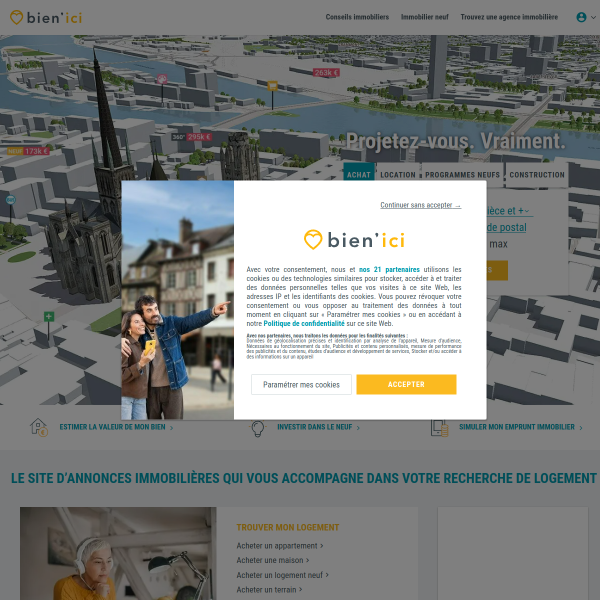The height and width of the screenshot is (600, 600).
Task: Click the bien'ici logo in header
Action: (x=46, y=18)
